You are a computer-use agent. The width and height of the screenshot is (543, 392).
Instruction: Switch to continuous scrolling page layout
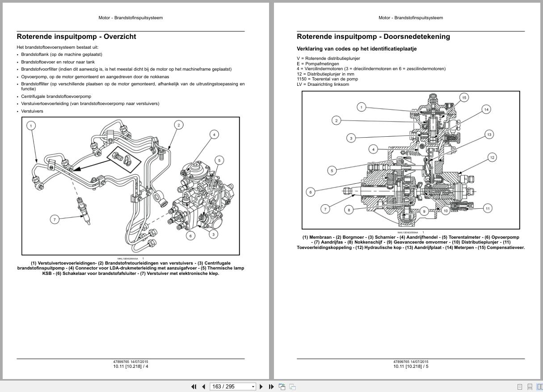(530, 387)
